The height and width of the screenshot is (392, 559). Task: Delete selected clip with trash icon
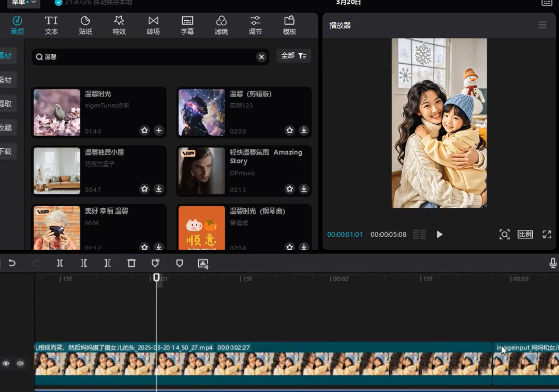point(131,263)
